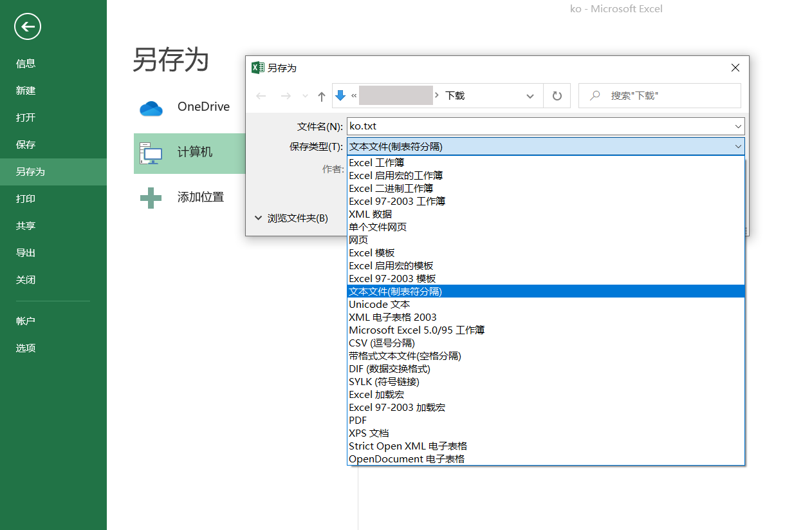Screen dimensions: 812x530
Task: Open recent locations small dropdown arrow
Action: [305, 96]
